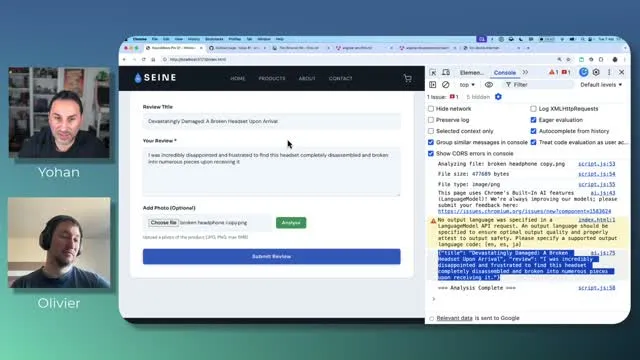640x360 pixels.
Task: Select the Console tab
Action: pyautogui.click(x=504, y=73)
